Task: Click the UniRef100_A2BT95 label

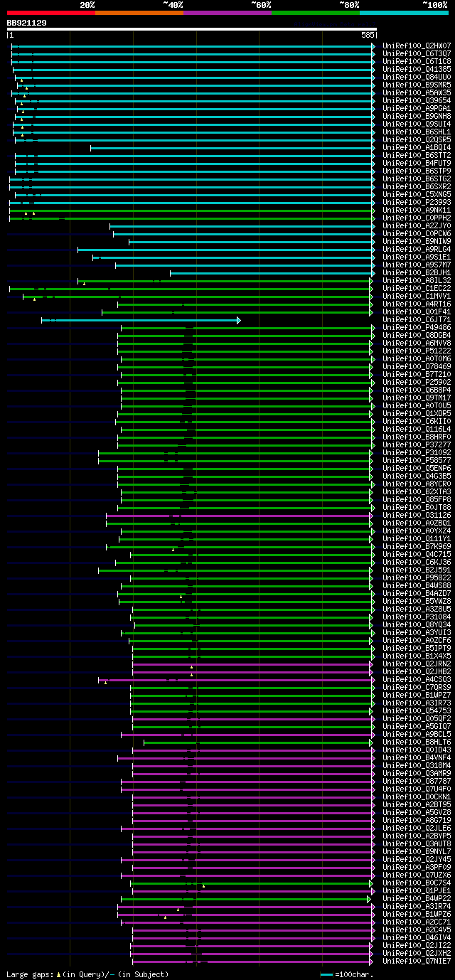Action: click(x=417, y=804)
